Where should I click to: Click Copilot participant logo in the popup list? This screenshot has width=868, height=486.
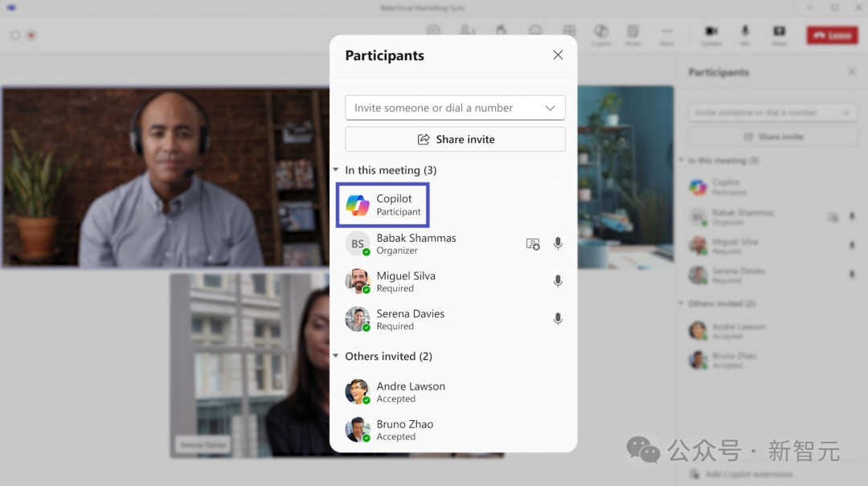(358, 205)
